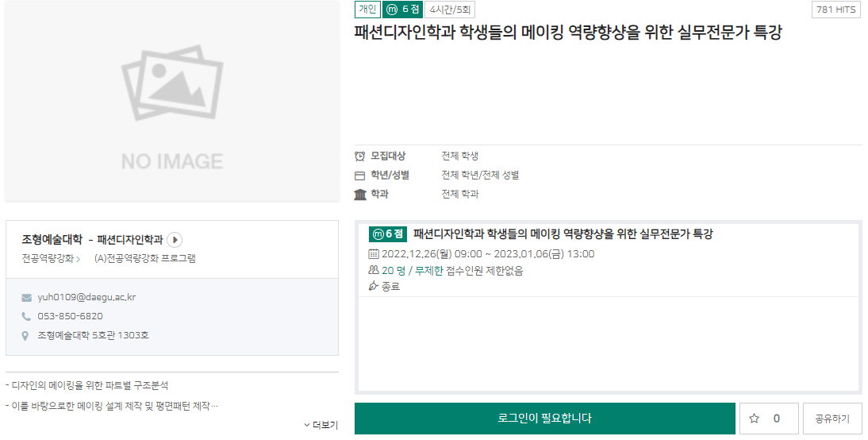
Task: Expand description with 더보기
Action: (321, 426)
